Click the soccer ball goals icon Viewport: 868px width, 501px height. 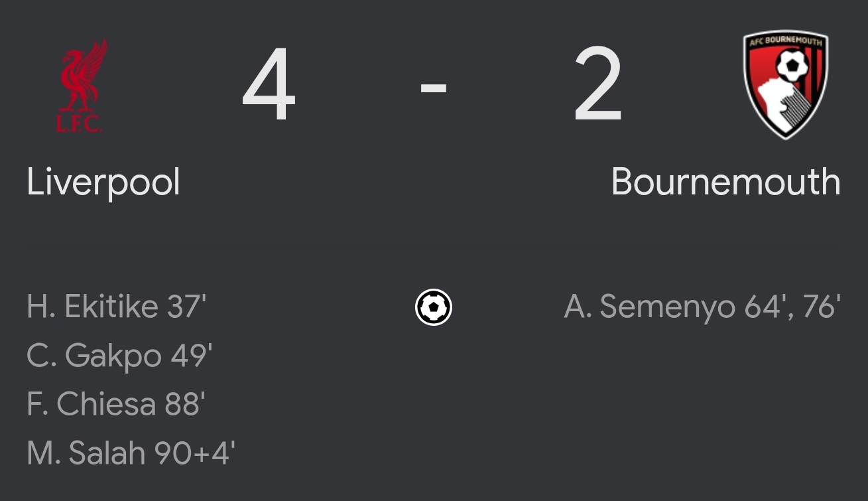(x=434, y=307)
